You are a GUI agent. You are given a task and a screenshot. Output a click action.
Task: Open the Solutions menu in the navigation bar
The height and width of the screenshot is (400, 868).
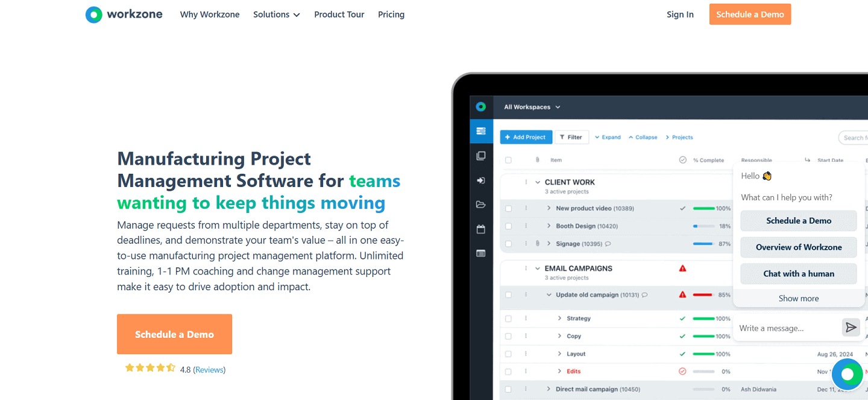click(x=276, y=14)
